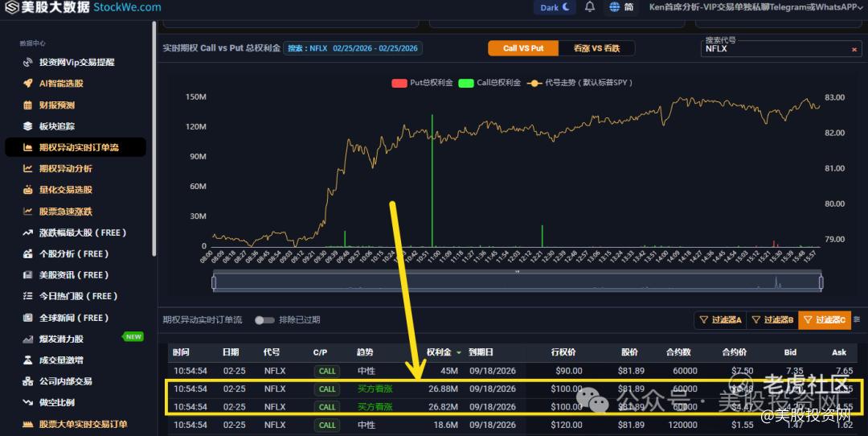Toggle 排除已过期 switch
Screen dimensions: 868x436
tap(264, 319)
